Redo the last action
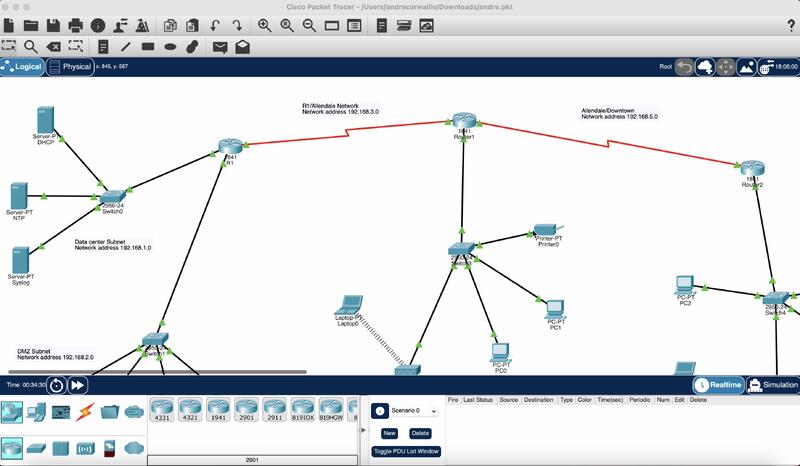This screenshot has width=800, height=466. point(237,26)
